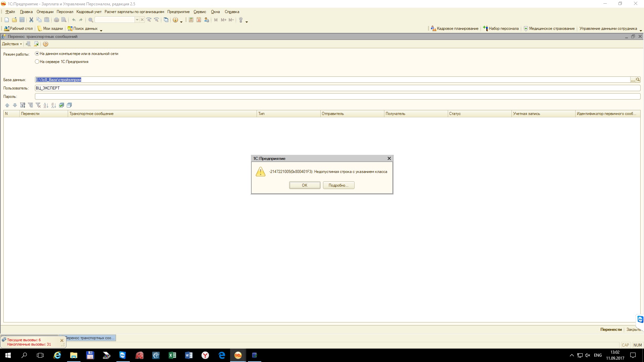Screen dimensions: 644x362
Task: Open the Сервис menu
Action: pyautogui.click(x=200, y=12)
